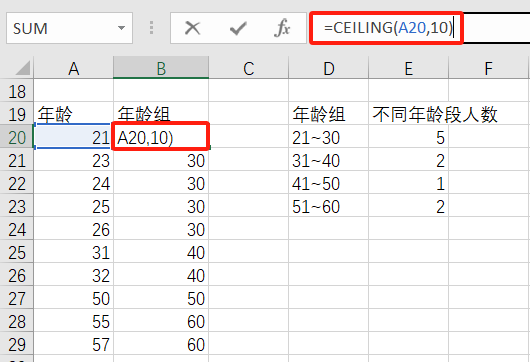Click cell E21 with count 2
This screenshot has width=530, height=362.
point(408,159)
